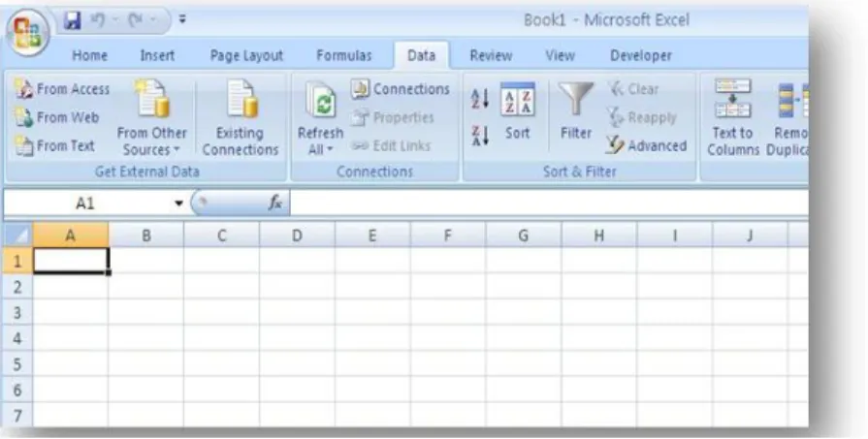Select row 3 header

click(18, 312)
